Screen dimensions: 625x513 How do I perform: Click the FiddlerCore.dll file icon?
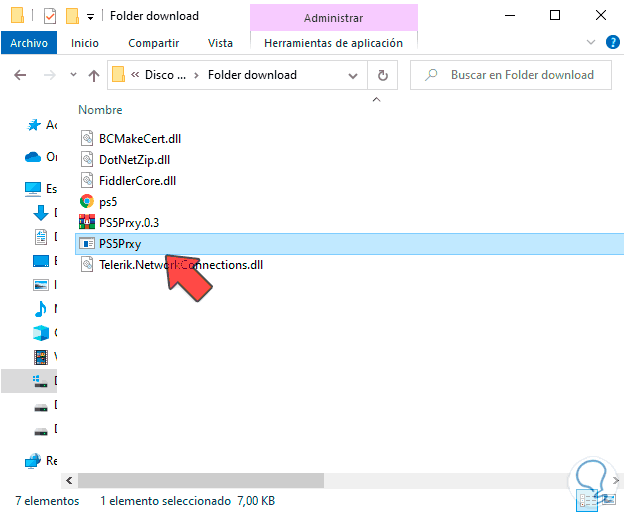click(87, 181)
